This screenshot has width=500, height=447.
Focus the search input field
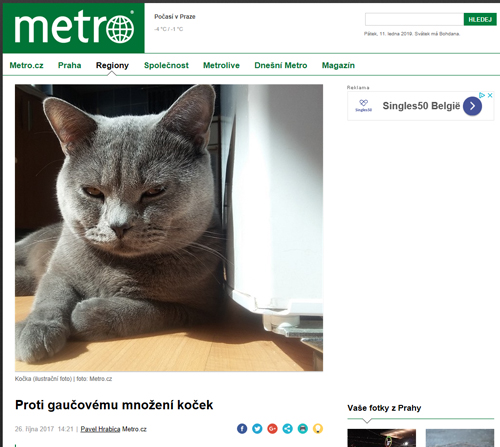click(x=414, y=19)
